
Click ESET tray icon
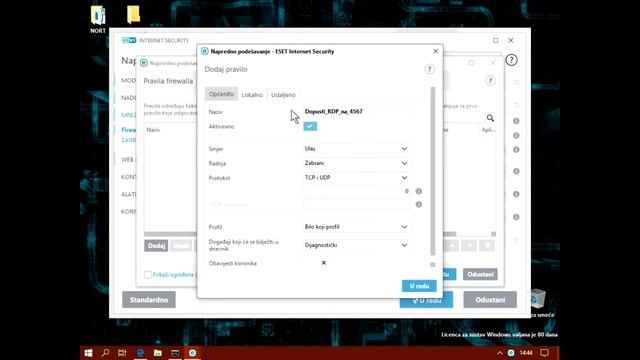point(511,353)
